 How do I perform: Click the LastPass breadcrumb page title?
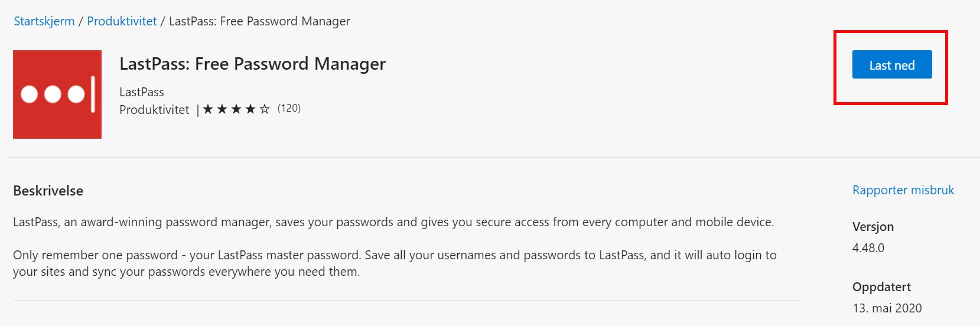(x=259, y=21)
